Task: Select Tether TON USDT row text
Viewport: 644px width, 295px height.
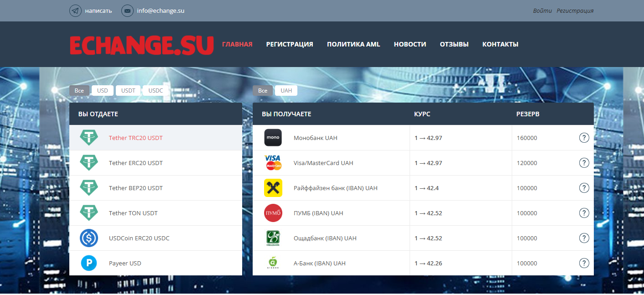Action: [x=133, y=213]
